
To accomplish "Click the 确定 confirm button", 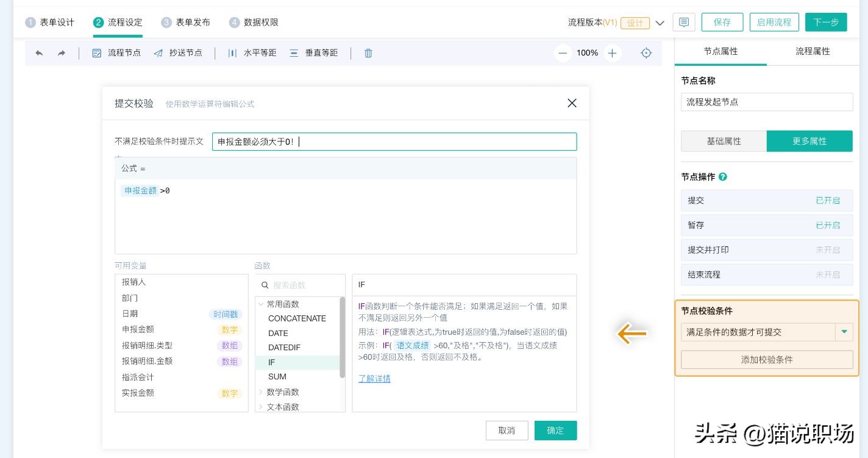I will (x=555, y=431).
